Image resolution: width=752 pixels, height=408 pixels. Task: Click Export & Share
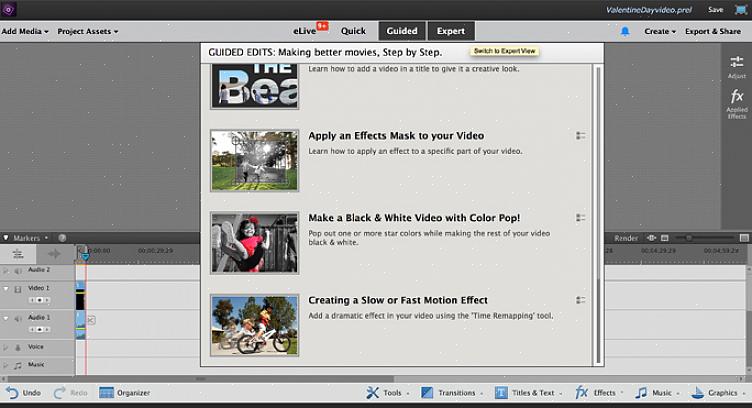pos(713,31)
